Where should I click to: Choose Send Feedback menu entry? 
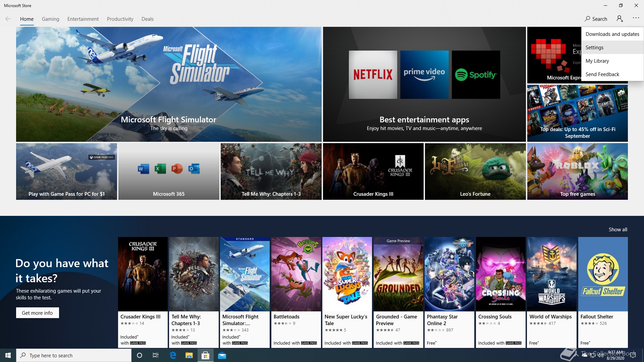pos(612,74)
